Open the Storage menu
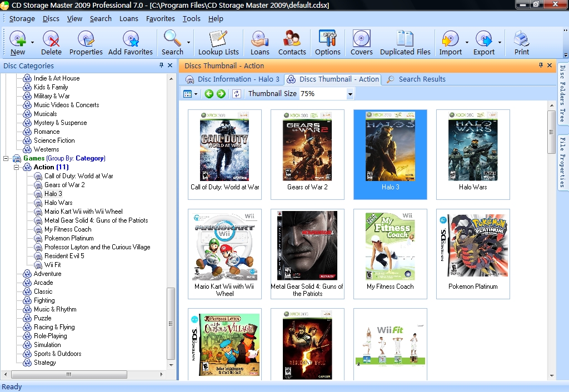569x392 pixels. [x=22, y=19]
